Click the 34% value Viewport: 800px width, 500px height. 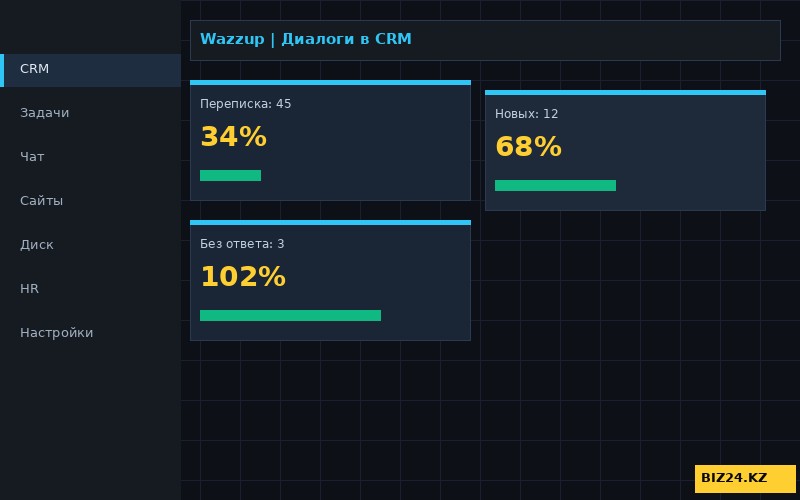[233, 137]
